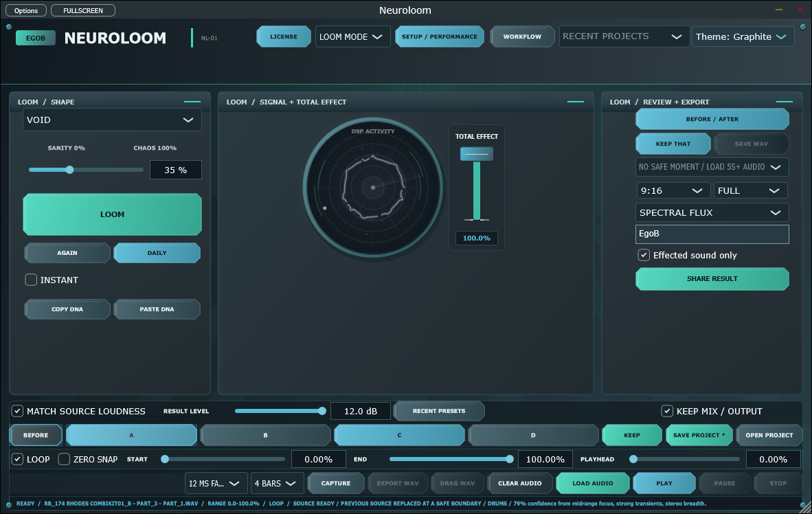Toggle Before / After review button

pos(712,119)
